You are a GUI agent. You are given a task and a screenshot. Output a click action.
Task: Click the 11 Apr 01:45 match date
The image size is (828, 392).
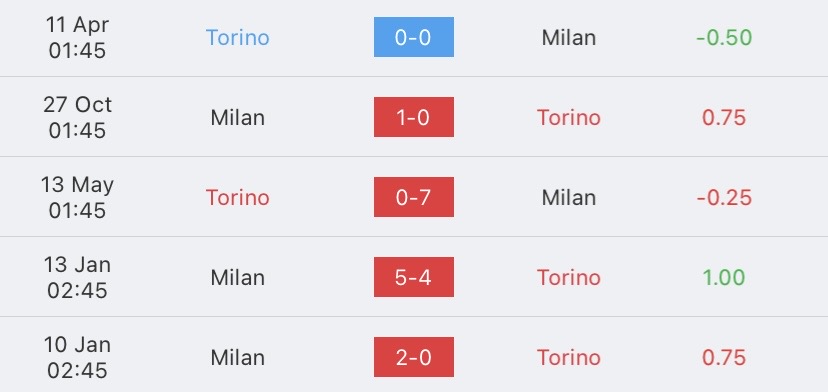pos(77,38)
